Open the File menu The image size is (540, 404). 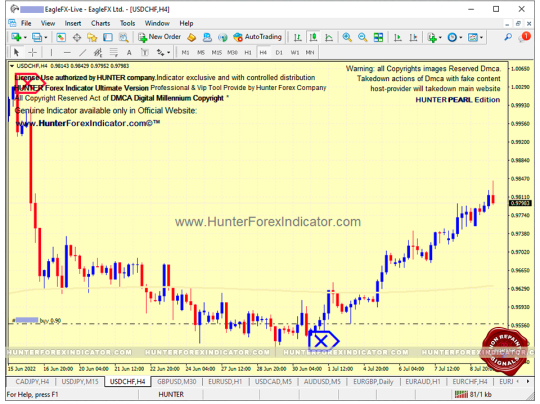26,23
